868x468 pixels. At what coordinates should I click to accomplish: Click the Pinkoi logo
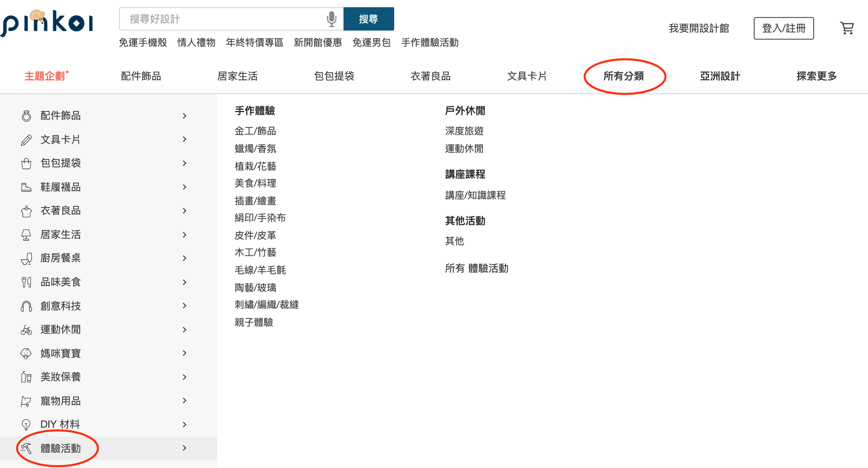coord(47,23)
